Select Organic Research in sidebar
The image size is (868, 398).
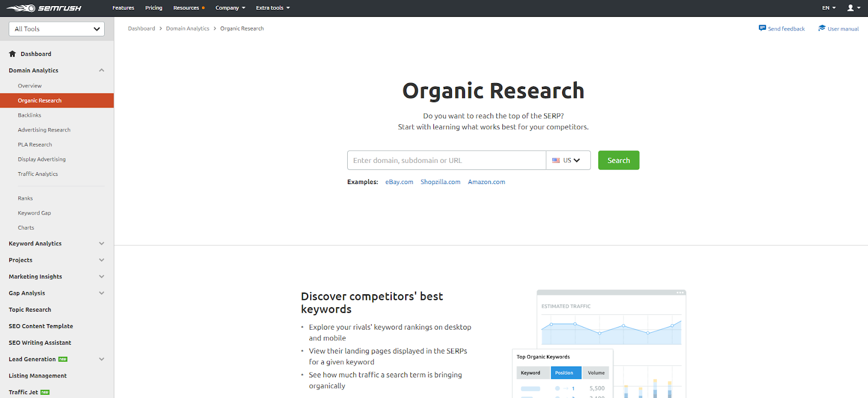tap(57, 100)
